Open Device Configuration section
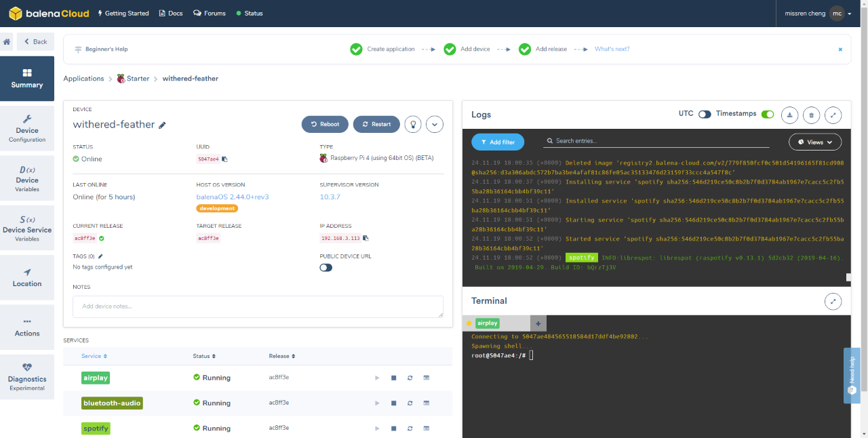The height and width of the screenshot is (438, 868). (27, 128)
